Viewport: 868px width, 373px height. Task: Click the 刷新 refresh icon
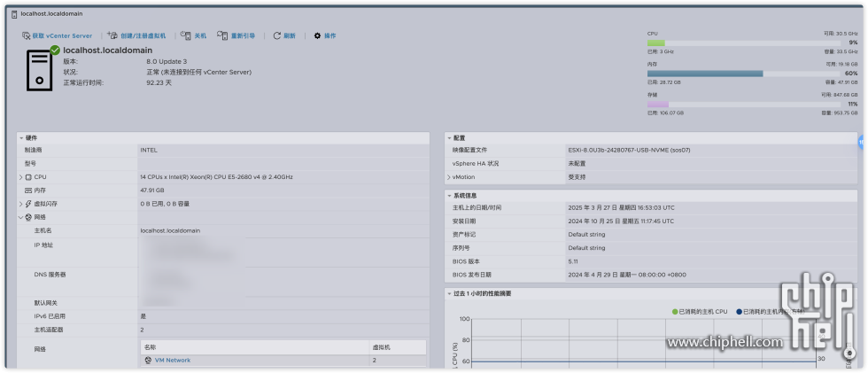pyautogui.click(x=276, y=36)
